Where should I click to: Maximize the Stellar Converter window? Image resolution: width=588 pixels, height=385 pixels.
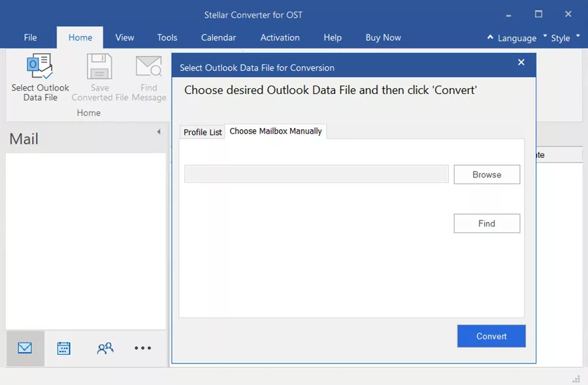tap(538, 14)
